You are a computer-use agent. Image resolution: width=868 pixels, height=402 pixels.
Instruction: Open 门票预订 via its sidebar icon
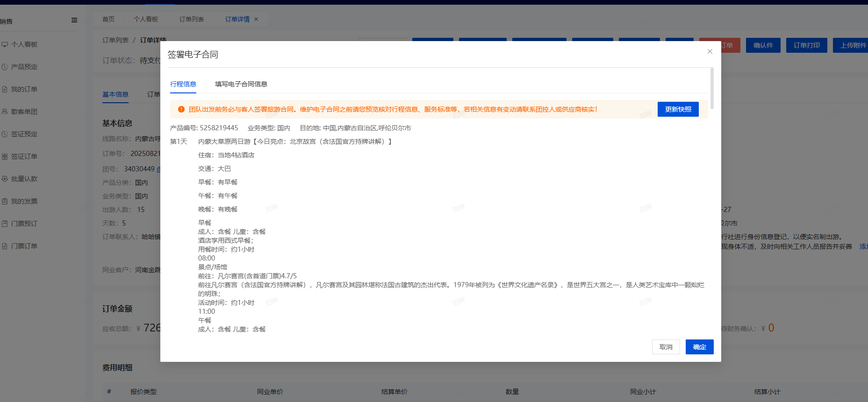(x=5, y=224)
